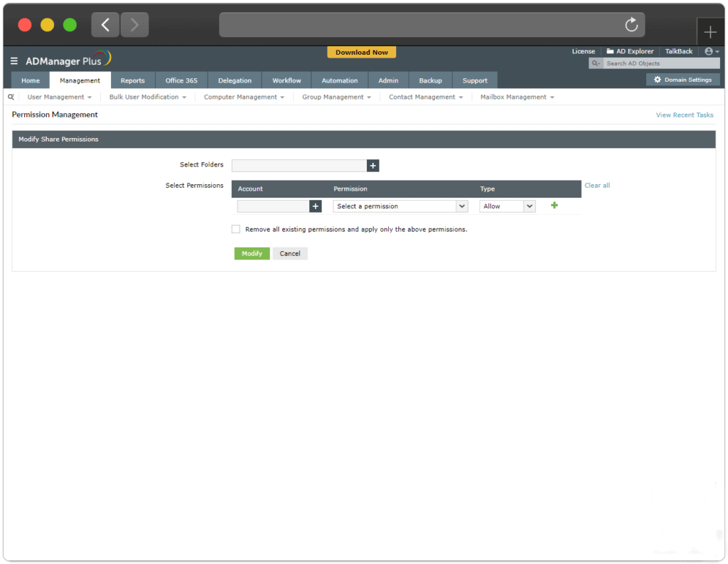Screen dimensions: 728x564
Task: Go to the Office 365 tab
Action: [x=181, y=80]
